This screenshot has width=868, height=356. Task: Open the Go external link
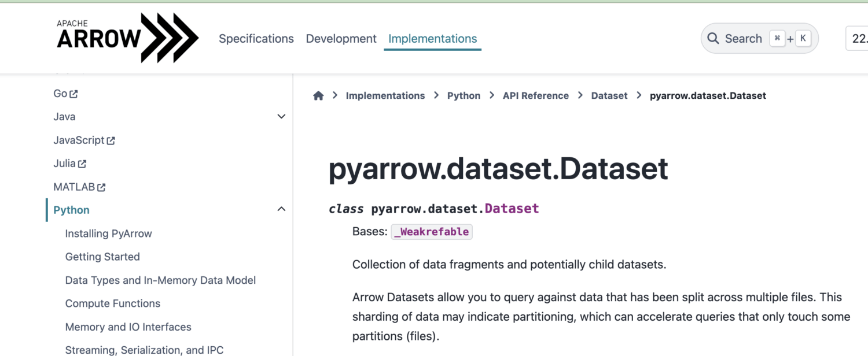pyautogui.click(x=65, y=94)
